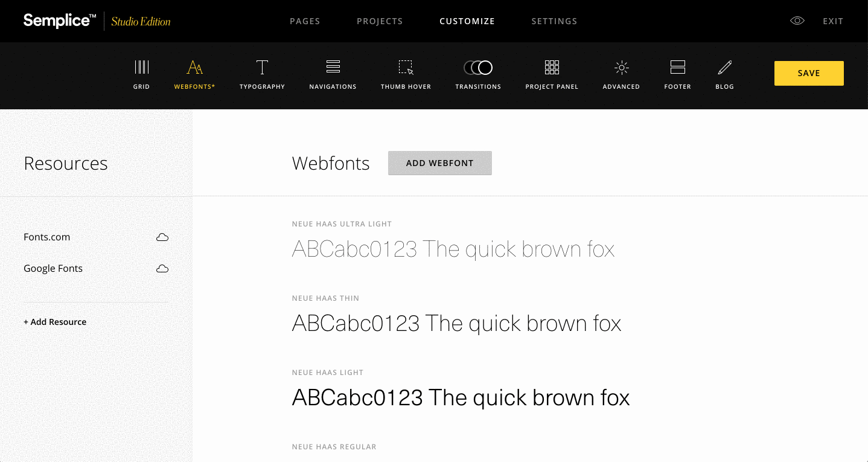Open the Grid customization icon
Viewport: 868px width, 462px height.
pos(141,67)
